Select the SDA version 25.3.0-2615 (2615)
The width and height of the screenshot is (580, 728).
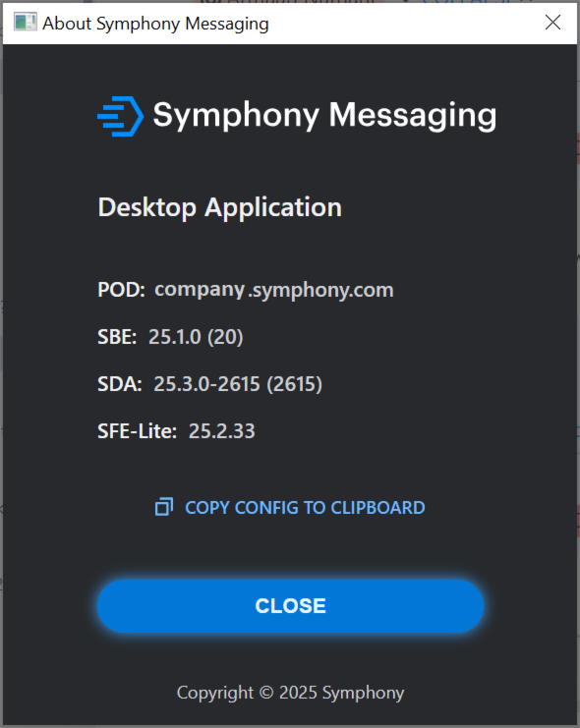[238, 384]
